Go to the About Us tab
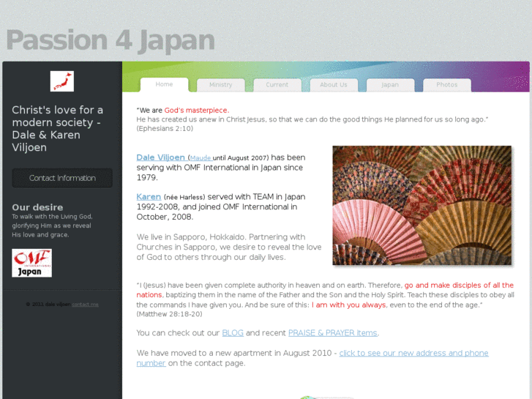 point(334,85)
